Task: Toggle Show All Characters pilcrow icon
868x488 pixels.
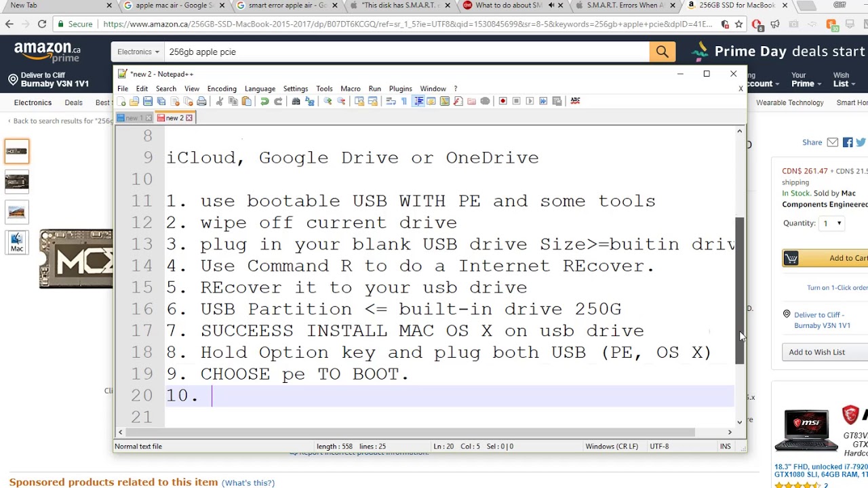Action: click(404, 101)
